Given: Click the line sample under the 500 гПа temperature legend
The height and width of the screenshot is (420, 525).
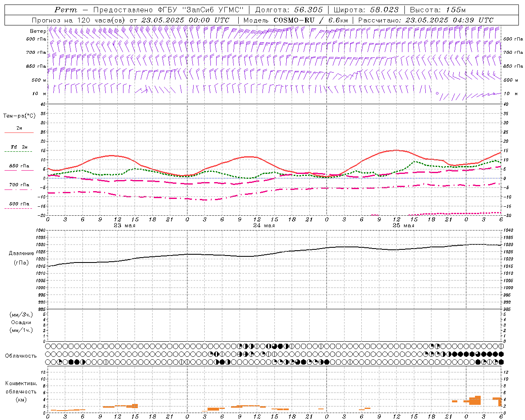Looking at the screenshot, I should pos(18,208).
